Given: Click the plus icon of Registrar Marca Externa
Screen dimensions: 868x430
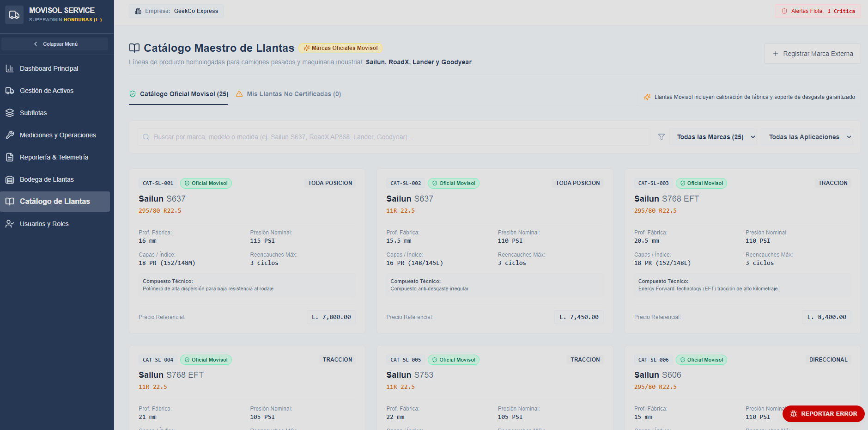Looking at the screenshot, I should [x=776, y=54].
